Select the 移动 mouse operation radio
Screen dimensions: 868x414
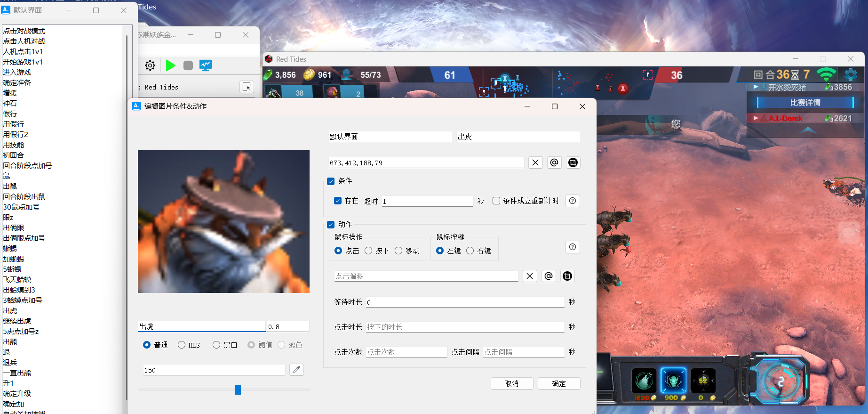click(x=398, y=251)
